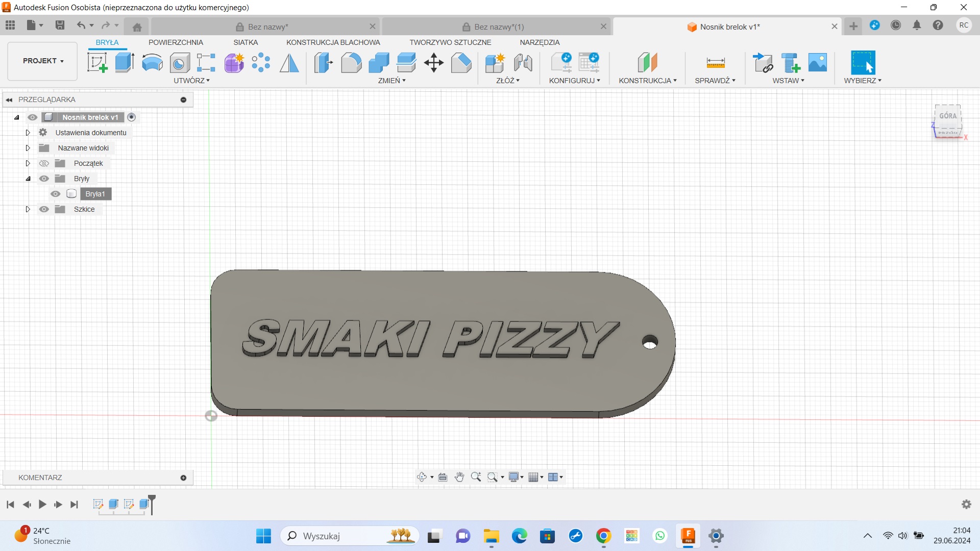This screenshot has width=980, height=551.
Task: Expand the Nazwane widoki tree node
Action: (x=28, y=148)
